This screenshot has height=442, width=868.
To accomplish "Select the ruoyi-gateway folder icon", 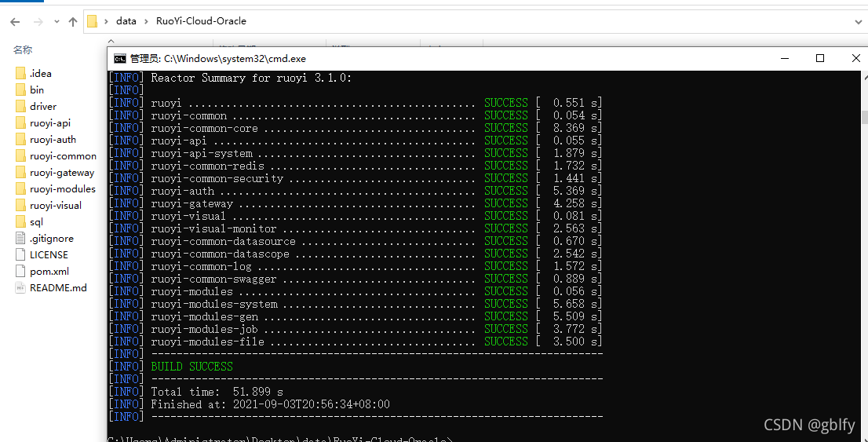I will pos(20,172).
